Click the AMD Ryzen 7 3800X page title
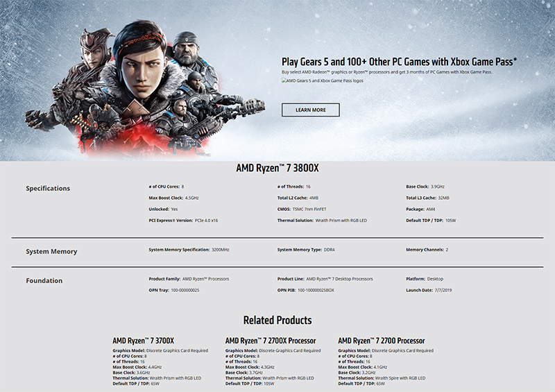The height and width of the screenshot is (392, 555). [277, 169]
